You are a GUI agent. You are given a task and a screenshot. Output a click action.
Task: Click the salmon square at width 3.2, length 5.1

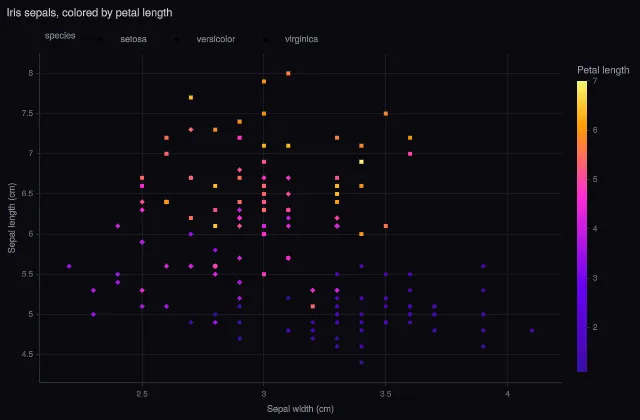313,306
